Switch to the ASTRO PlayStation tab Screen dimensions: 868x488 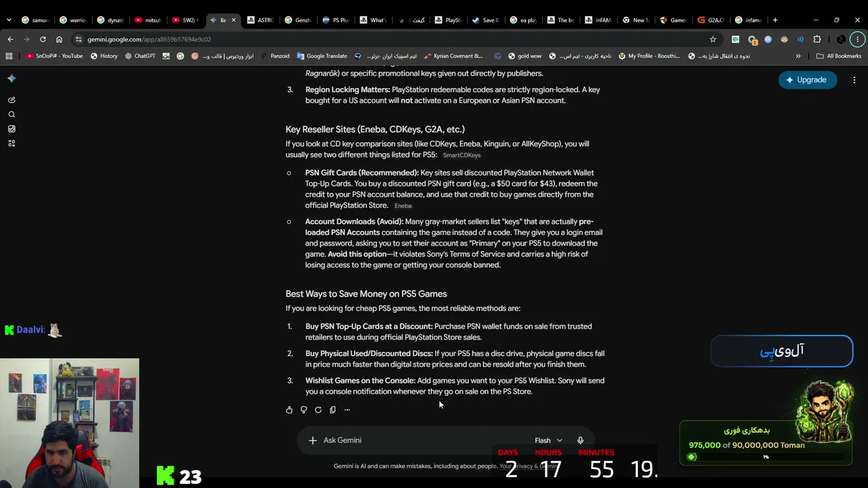pyautogui.click(x=261, y=20)
